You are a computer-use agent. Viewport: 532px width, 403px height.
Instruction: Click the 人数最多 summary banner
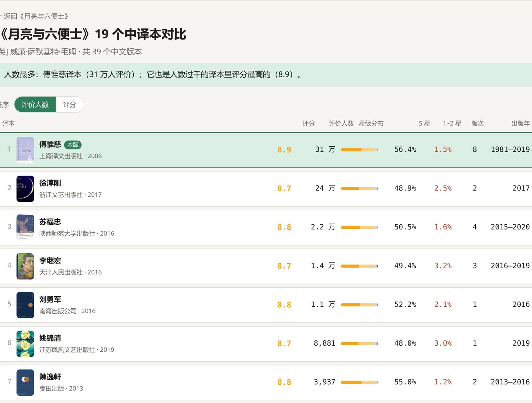click(266, 75)
